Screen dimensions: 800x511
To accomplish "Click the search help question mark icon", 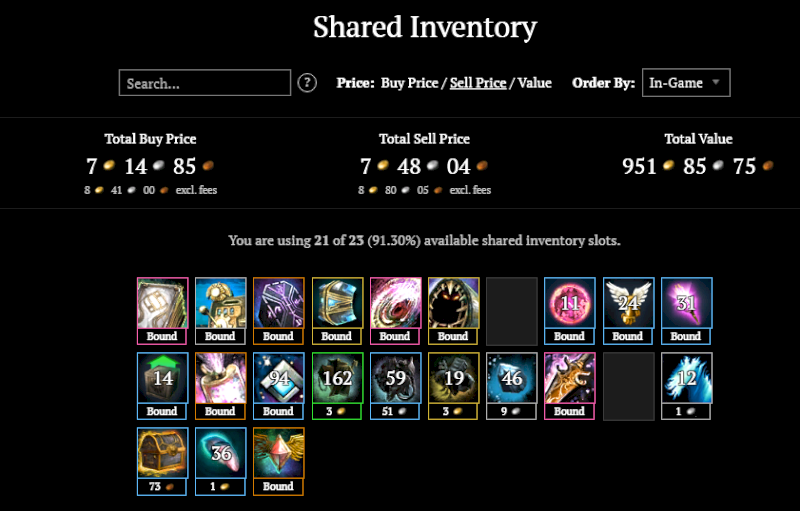I will click(308, 83).
